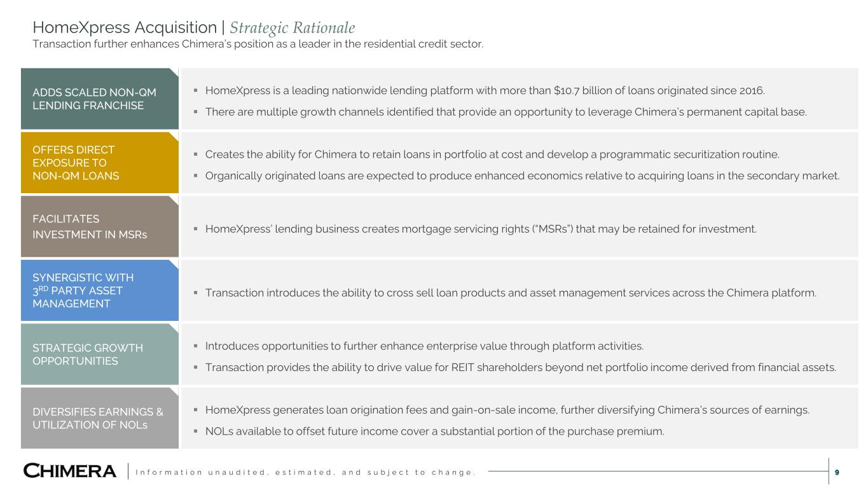Click the blue 'Synergistic with 3rd Party Asset Management' box

pyautogui.click(x=99, y=290)
